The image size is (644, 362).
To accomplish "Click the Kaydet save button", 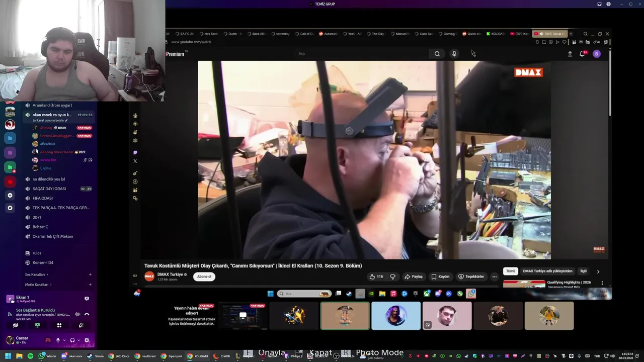I will pos(440,277).
